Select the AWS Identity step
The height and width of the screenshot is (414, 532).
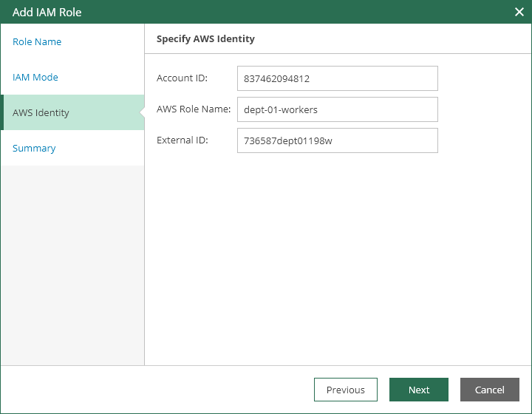pyautogui.click(x=41, y=113)
